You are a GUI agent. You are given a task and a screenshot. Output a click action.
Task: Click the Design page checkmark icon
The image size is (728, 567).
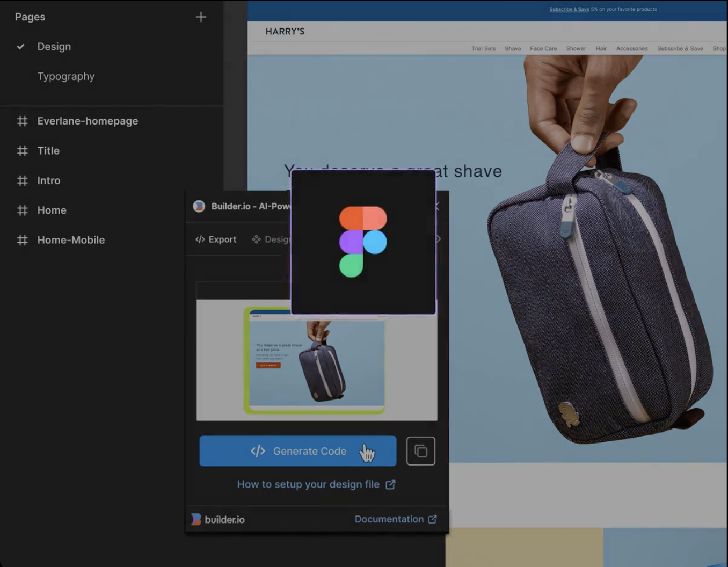click(x=20, y=47)
